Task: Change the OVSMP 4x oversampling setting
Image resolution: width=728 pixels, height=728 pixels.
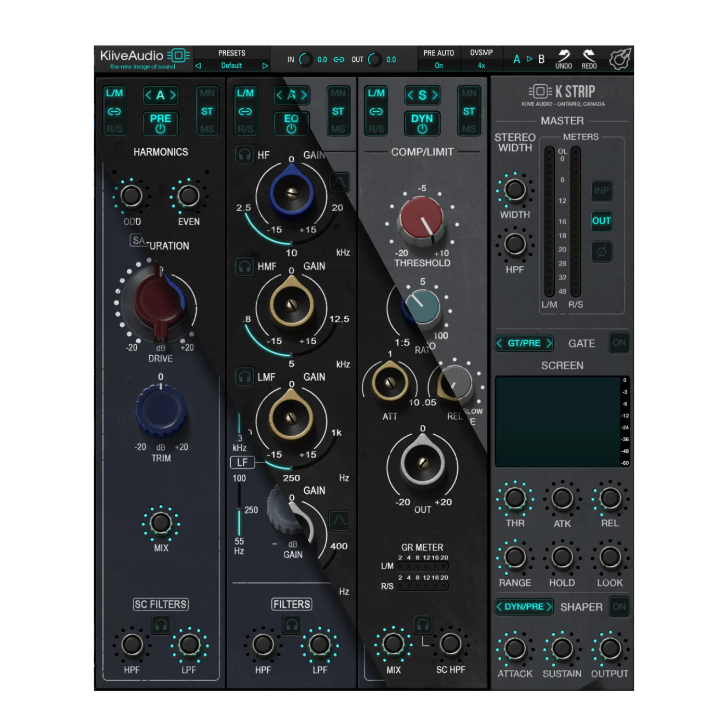Action: pos(482,66)
